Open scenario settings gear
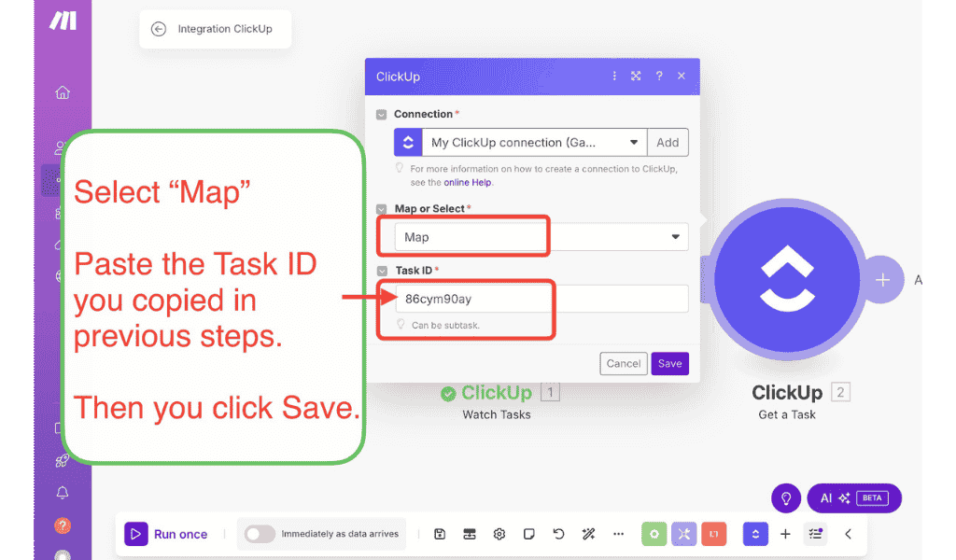 (499, 535)
